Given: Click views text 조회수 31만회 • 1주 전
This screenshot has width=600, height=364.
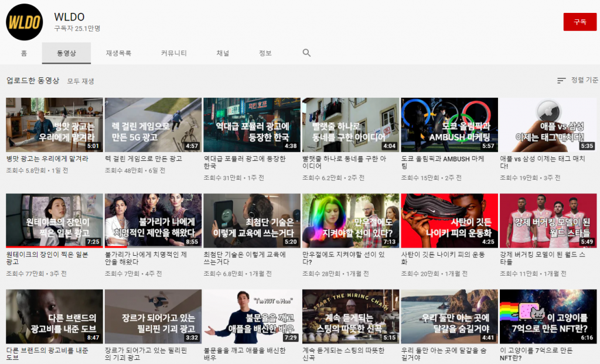Looking at the screenshot, I should (234, 178).
